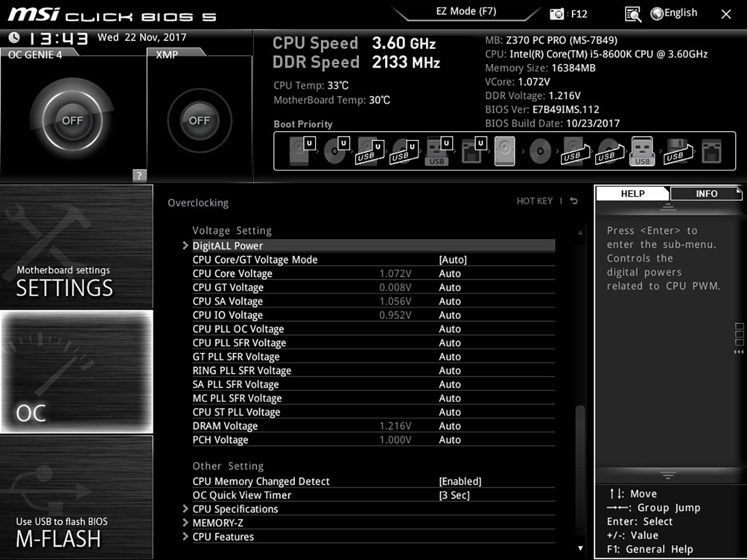
Task: Open OC Quick View Timer [3 Sec] options
Action: click(454, 495)
